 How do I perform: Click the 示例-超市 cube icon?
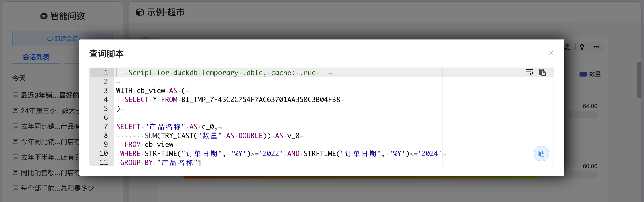(139, 12)
